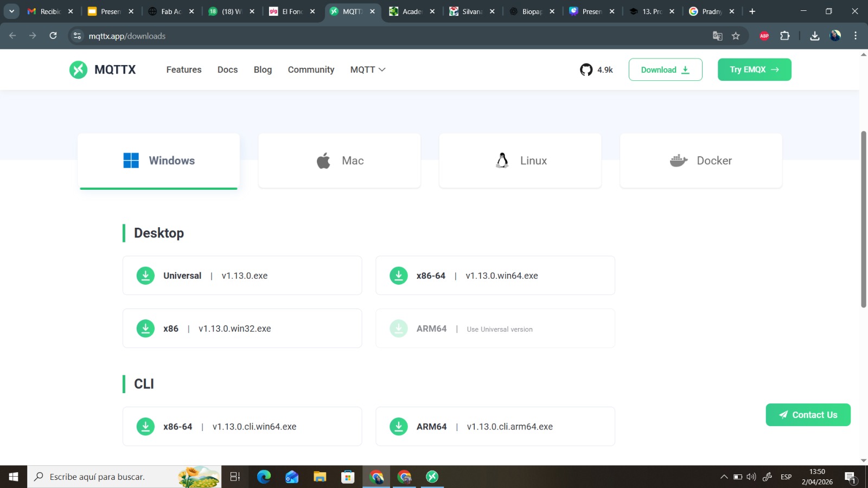Open the ESP language indicator

click(x=786, y=477)
